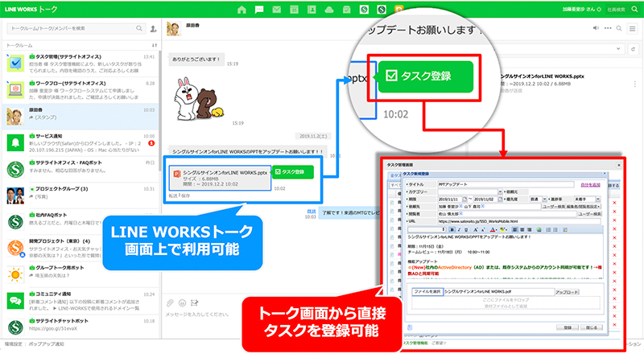Open the コミュニティ通知 talk room
Screen dimensions: 644x362
80,301
